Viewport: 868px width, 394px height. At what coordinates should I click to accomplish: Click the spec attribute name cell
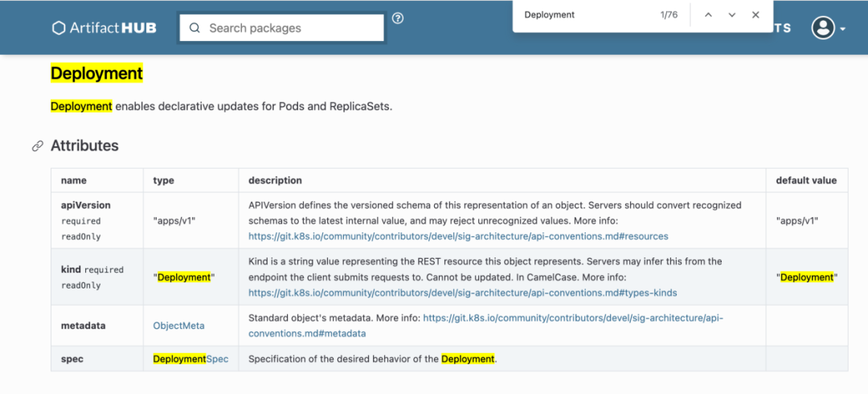(97, 359)
